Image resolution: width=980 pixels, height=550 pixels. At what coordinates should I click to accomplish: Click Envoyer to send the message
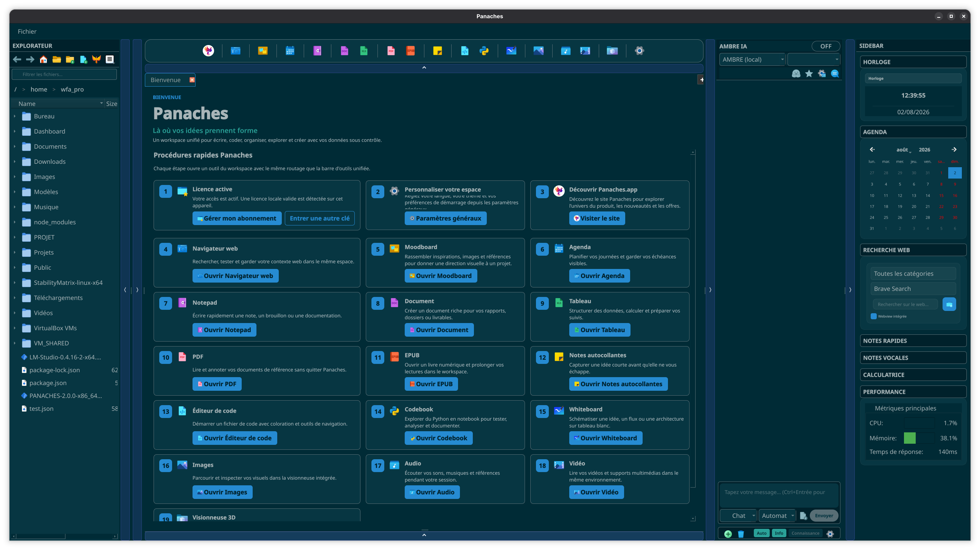coord(824,516)
